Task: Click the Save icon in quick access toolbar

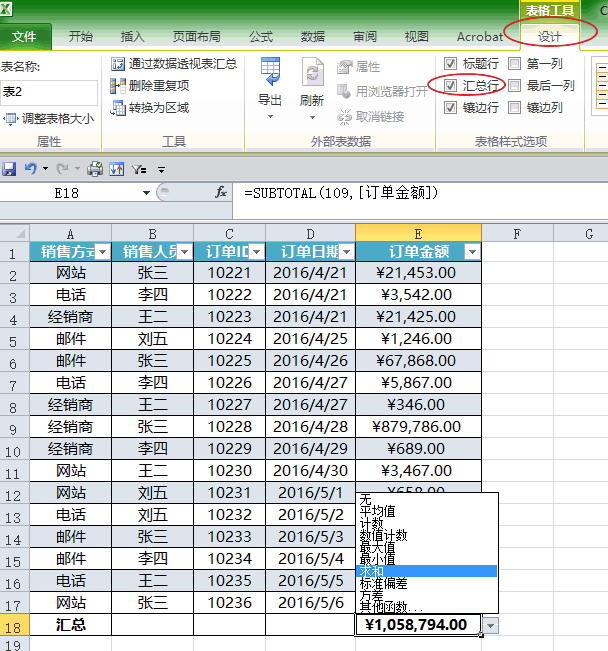Action: coord(10,169)
